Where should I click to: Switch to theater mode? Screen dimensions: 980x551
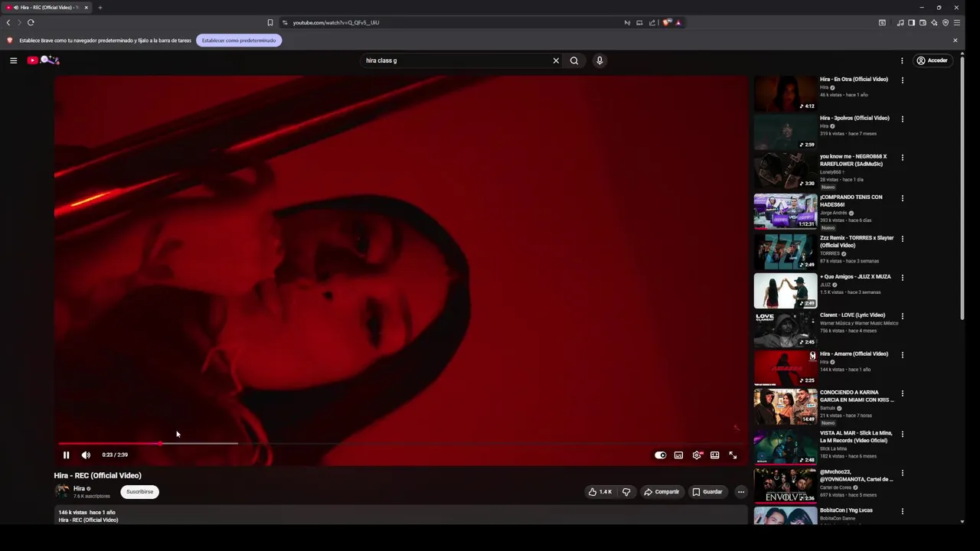pos(714,455)
